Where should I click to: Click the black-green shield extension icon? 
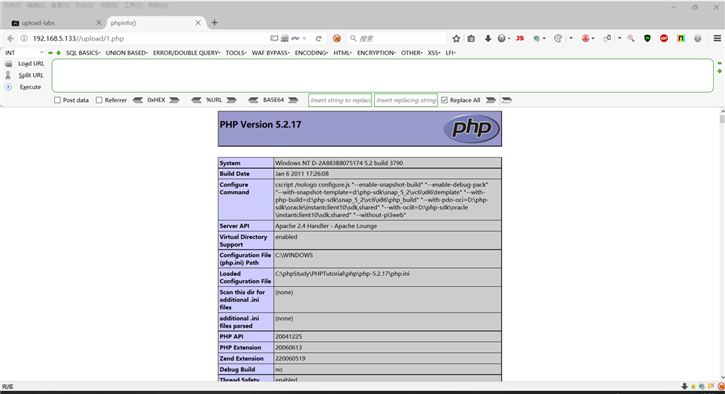(x=647, y=38)
